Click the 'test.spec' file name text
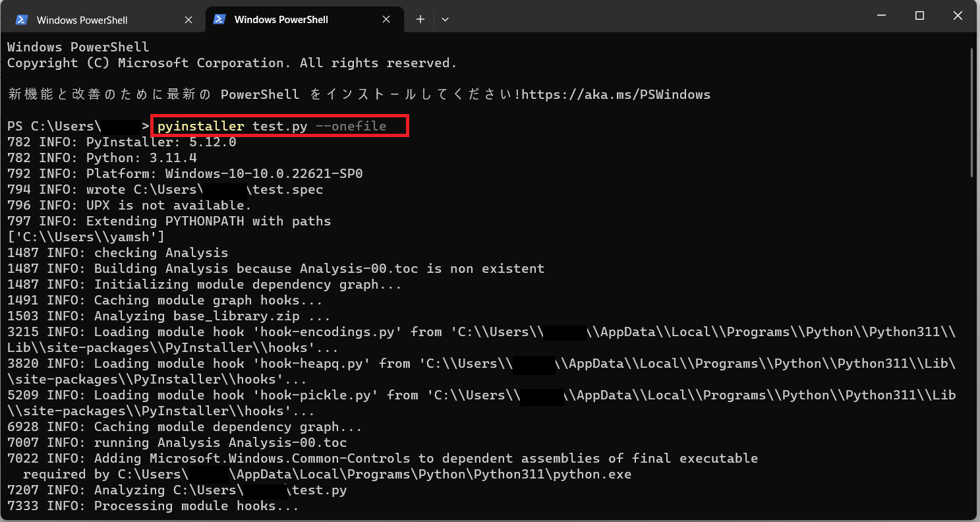This screenshot has height=522, width=980. point(288,190)
